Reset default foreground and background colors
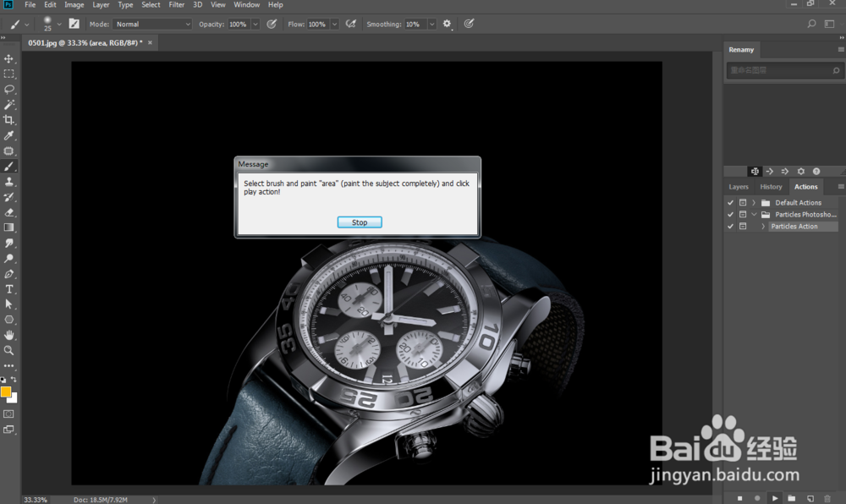 [x=3, y=380]
